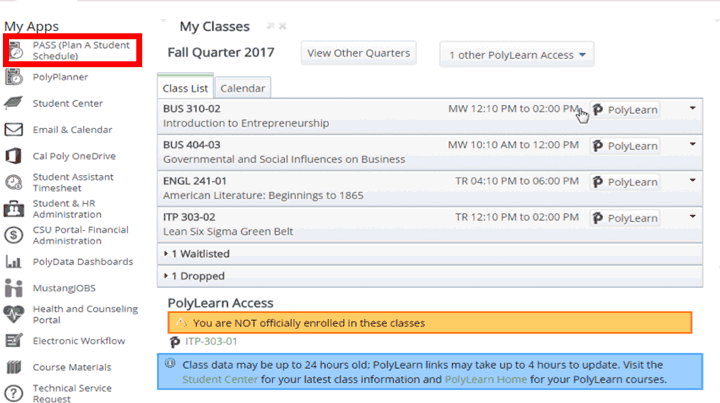Click the Student Assistant Timesheet clock icon
The height and width of the screenshot is (403, 720).
(14, 182)
